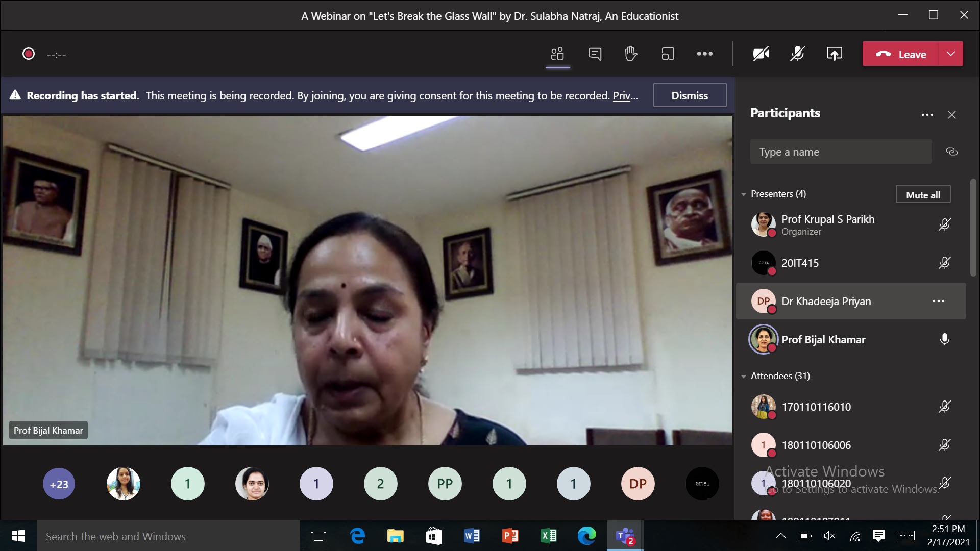Viewport: 980px width, 551px height.
Task: Click the Mute all button
Action: 922,195
